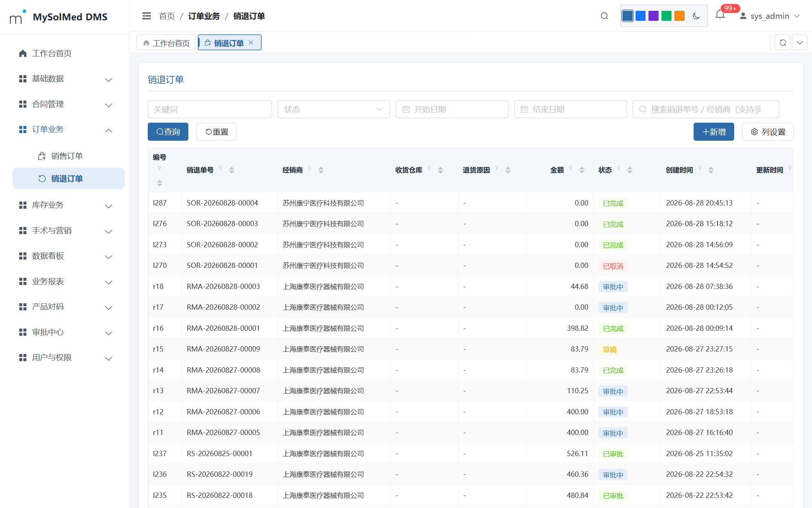Open the 状态 filter dropdown
The height and width of the screenshot is (508, 812).
pyautogui.click(x=334, y=109)
